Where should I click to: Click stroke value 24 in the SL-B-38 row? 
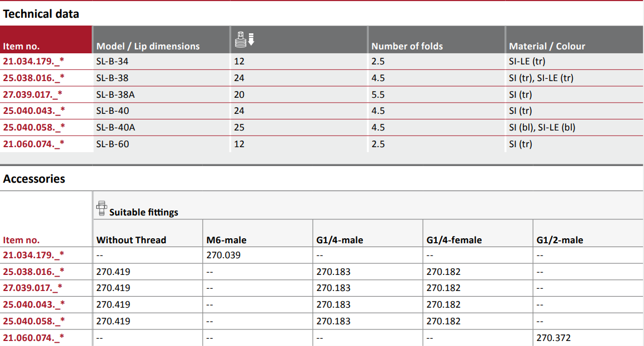239,78
